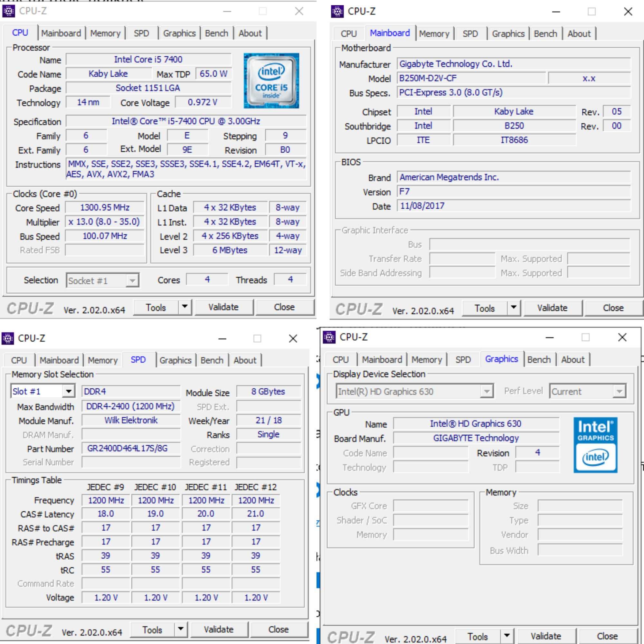Expand the Intel(R) HD Graphics 630 device dropdown

[487, 391]
